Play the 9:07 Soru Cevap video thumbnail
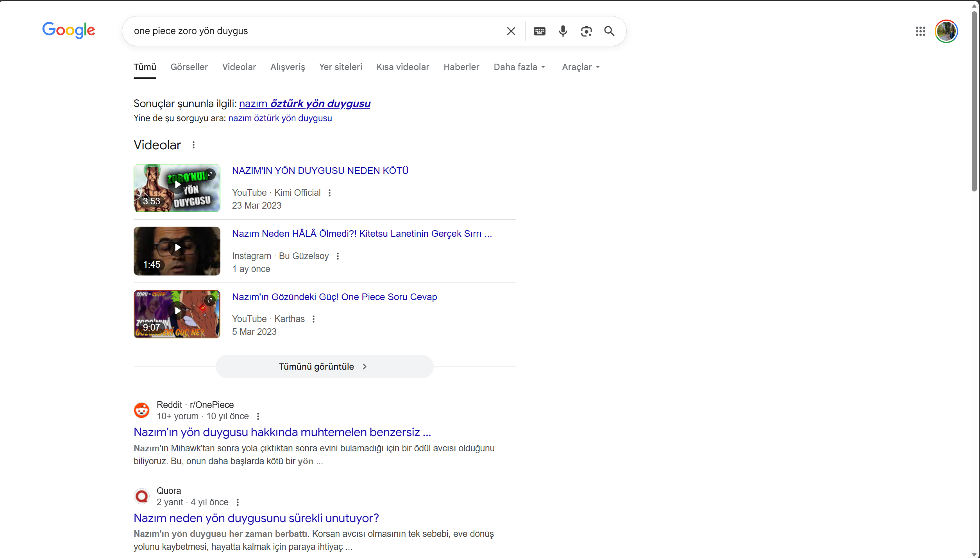This screenshot has width=980, height=558. (x=177, y=314)
